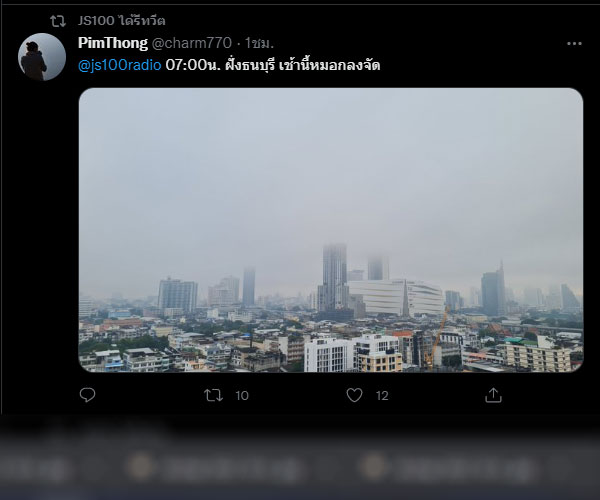Click the reply speech bubble icon
This screenshot has height=500, width=600.
pos(87,395)
